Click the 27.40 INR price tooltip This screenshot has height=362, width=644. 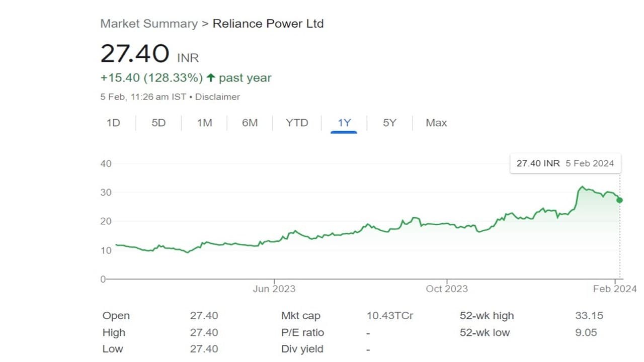(565, 163)
